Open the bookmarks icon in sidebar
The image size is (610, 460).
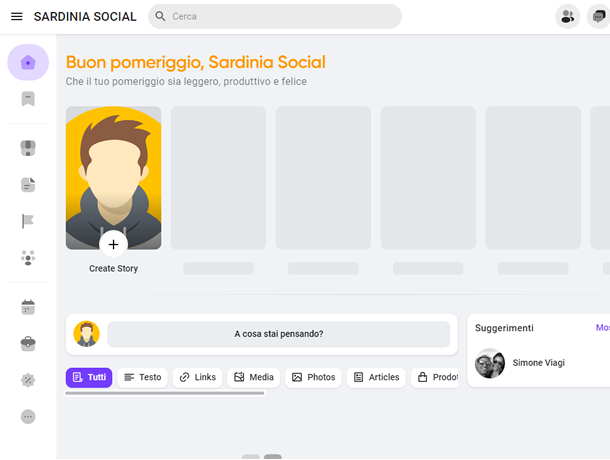point(28,99)
